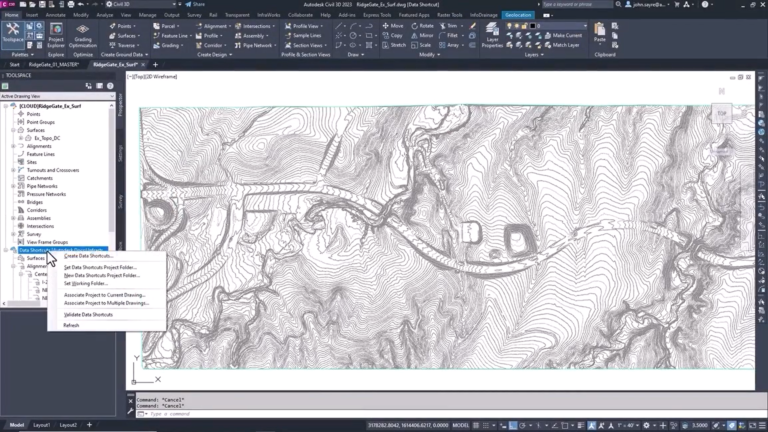
Task: Expand the Create Ground Data panel
Action: point(124,55)
